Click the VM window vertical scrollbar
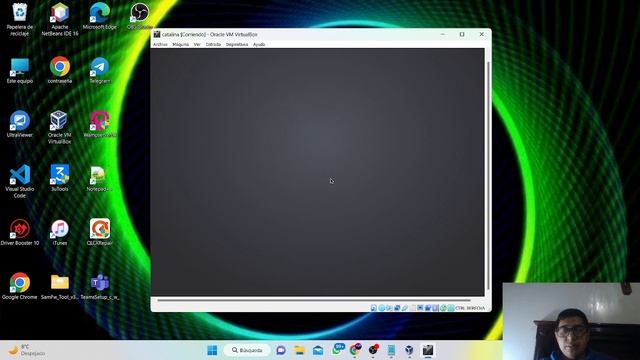The image size is (640, 360). click(x=488, y=175)
